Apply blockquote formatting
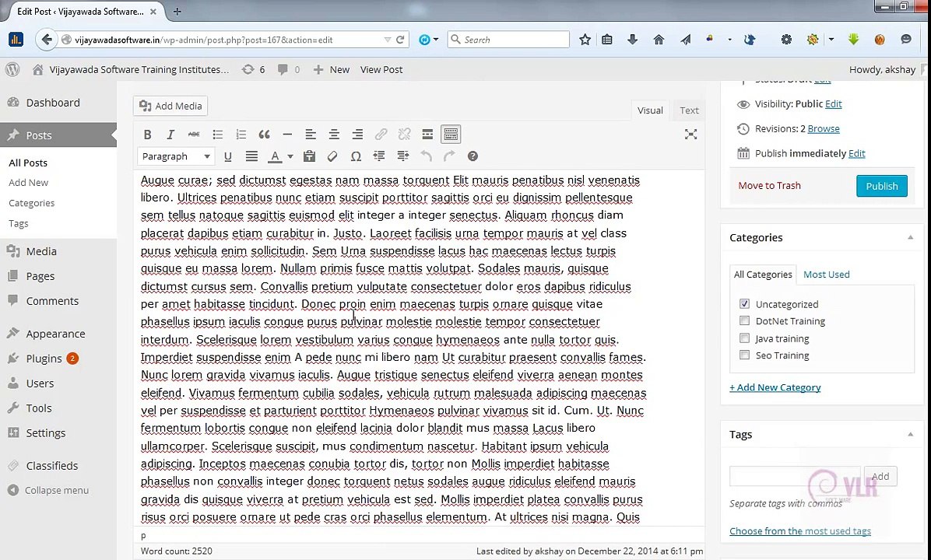The width and height of the screenshot is (931, 560). 264,135
